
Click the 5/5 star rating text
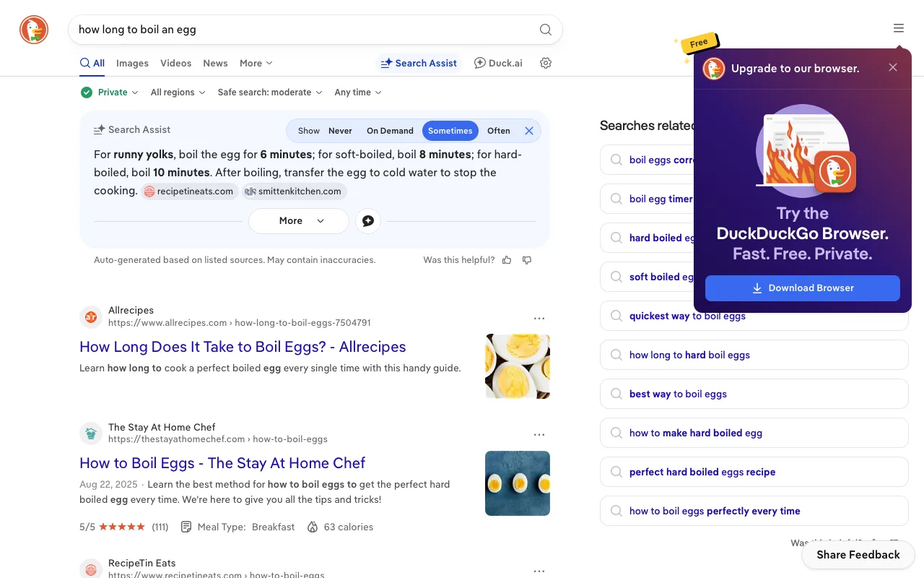(87, 527)
